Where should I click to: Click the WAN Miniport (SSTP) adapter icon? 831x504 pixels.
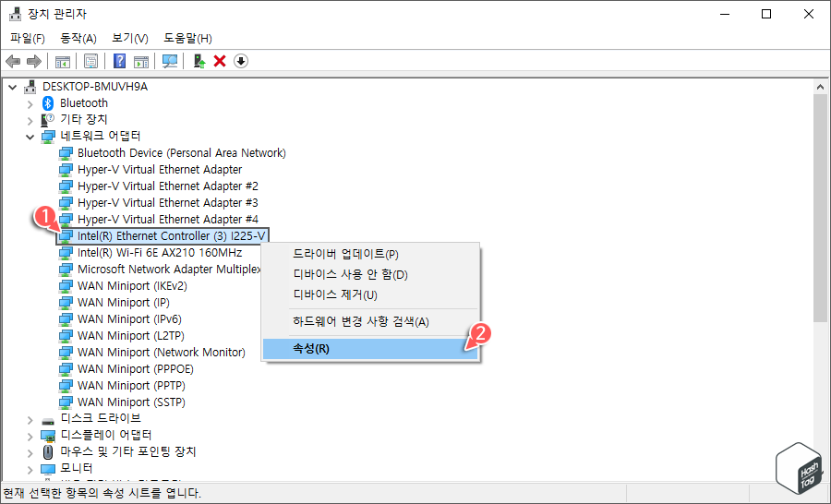[x=66, y=402]
